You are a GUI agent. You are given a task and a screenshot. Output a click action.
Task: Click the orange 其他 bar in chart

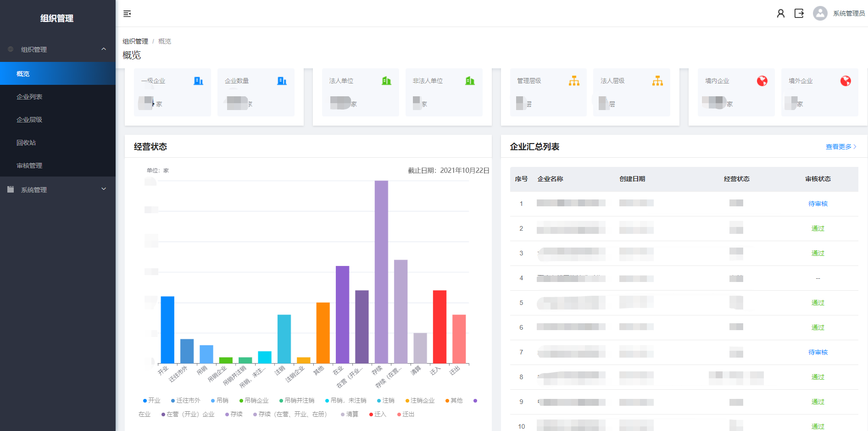(323, 333)
